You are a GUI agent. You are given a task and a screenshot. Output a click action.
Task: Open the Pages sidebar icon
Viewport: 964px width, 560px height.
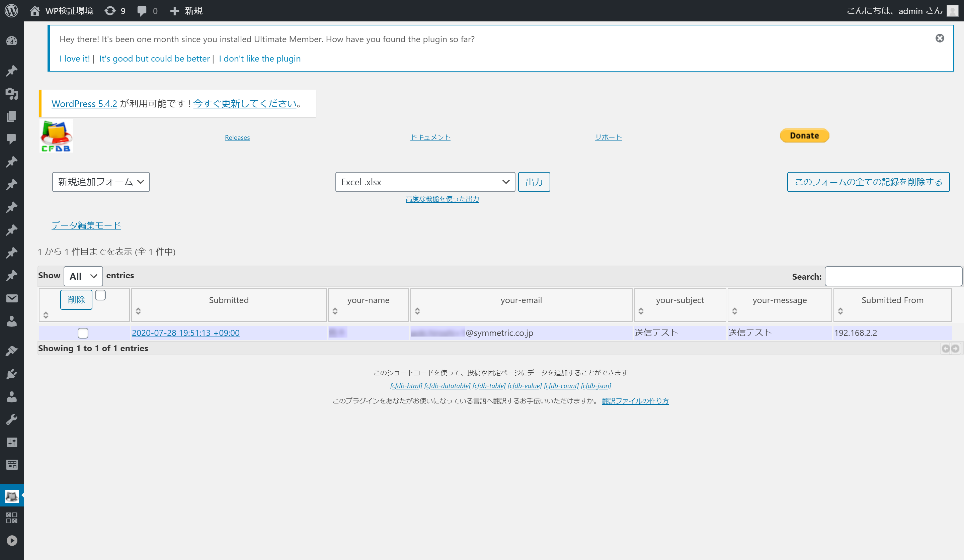(12, 116)
